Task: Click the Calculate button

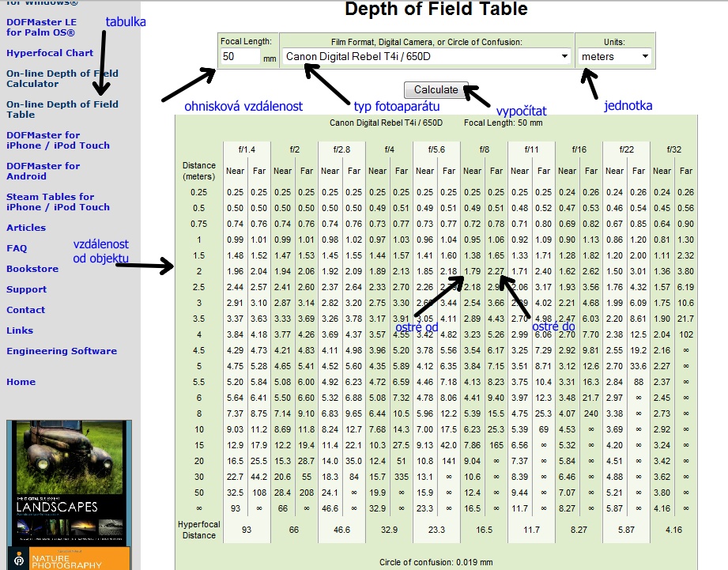Action: [436, 89]
